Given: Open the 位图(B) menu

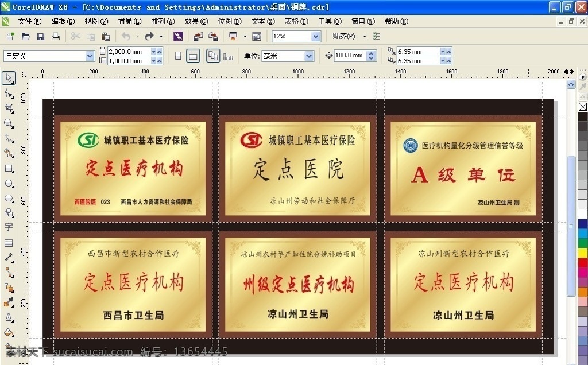Looking at the screenshot, I should [230, 21].
